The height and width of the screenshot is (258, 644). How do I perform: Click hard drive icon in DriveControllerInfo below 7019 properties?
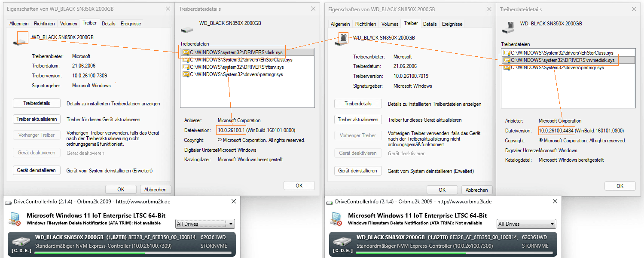[342, 241]
